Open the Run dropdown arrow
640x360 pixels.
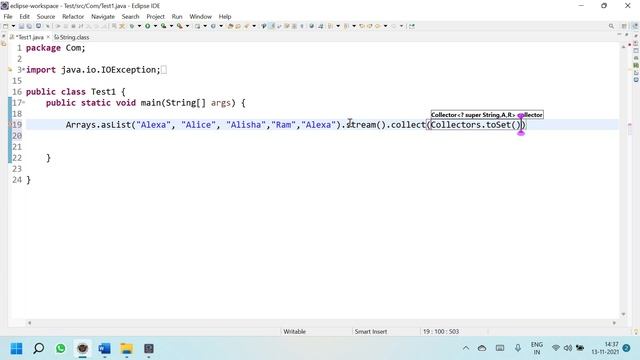tap(155, 26)
